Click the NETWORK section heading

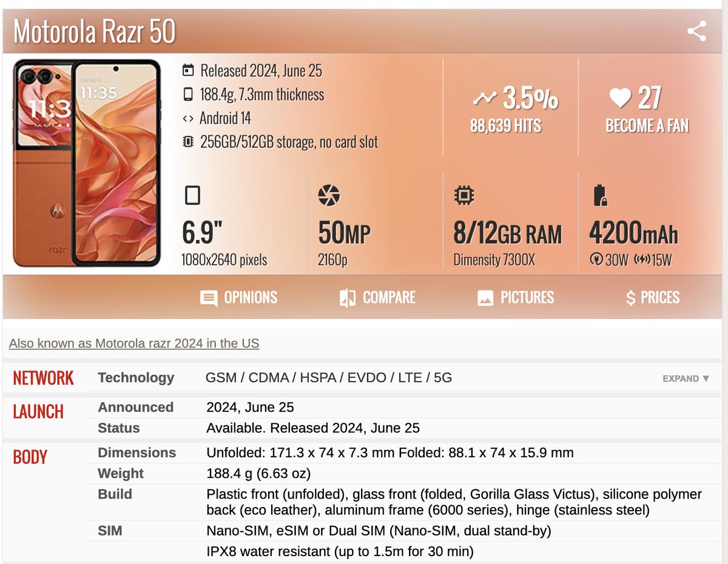pos(43,378)
